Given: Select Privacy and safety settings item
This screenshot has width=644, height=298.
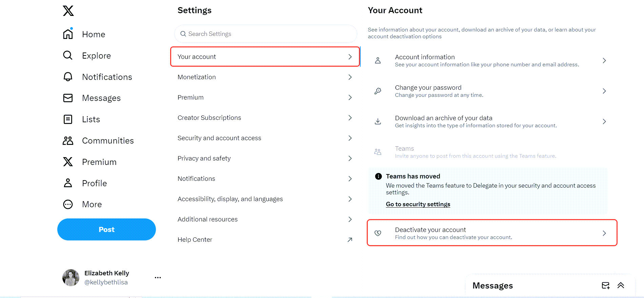Looking at the screenshot, I should pos(265,158).
